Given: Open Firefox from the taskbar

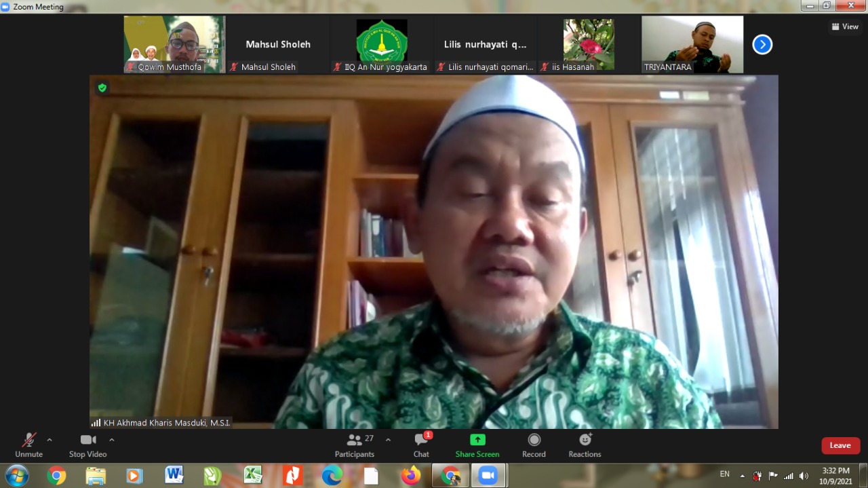Looking at the screenshot, I should 411,476.
